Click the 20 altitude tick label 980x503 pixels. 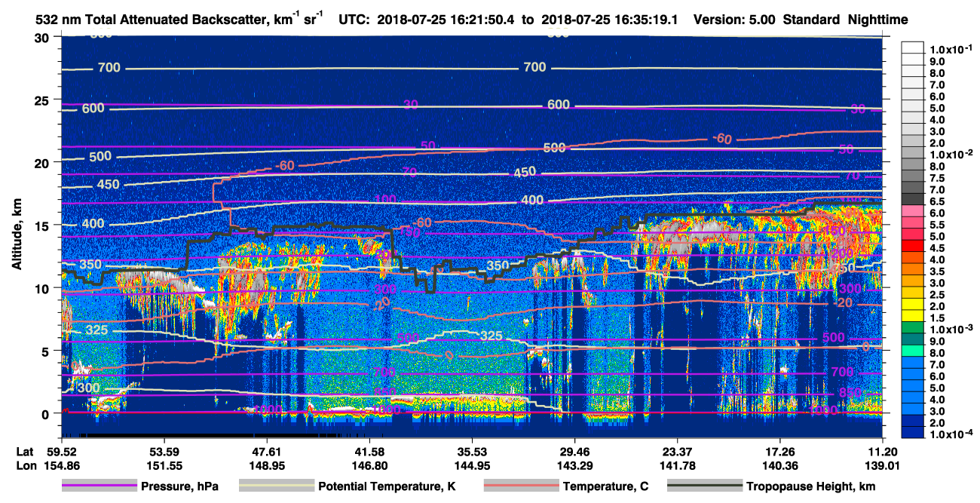(x=44, y=163)
